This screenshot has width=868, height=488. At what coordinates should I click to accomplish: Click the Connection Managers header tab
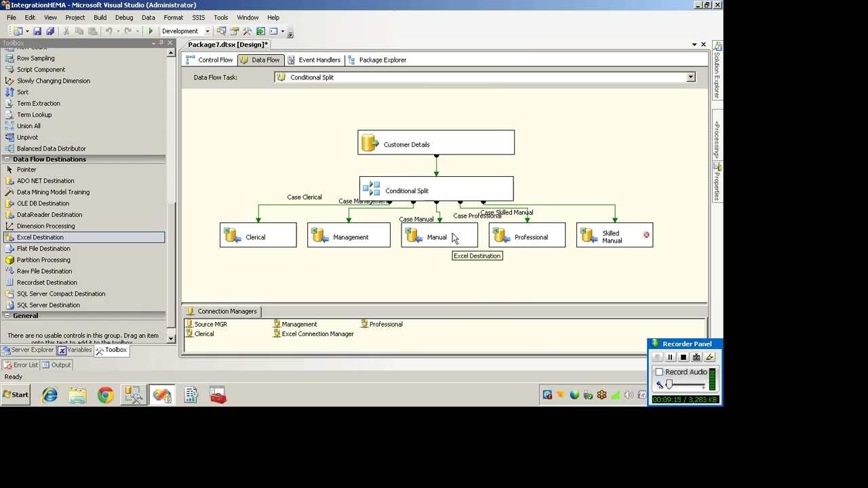222,311
